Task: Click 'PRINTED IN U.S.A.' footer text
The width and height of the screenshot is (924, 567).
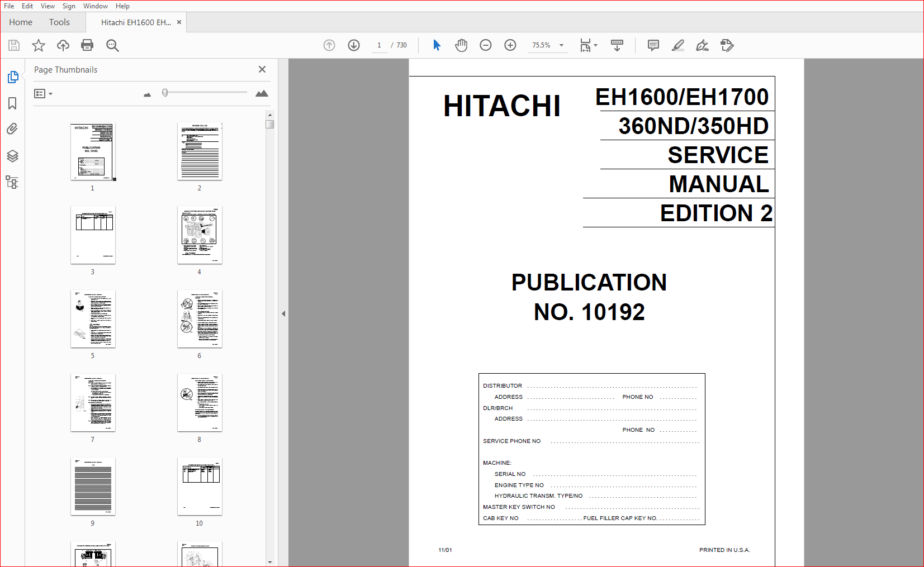Action: tap(724, 550)
